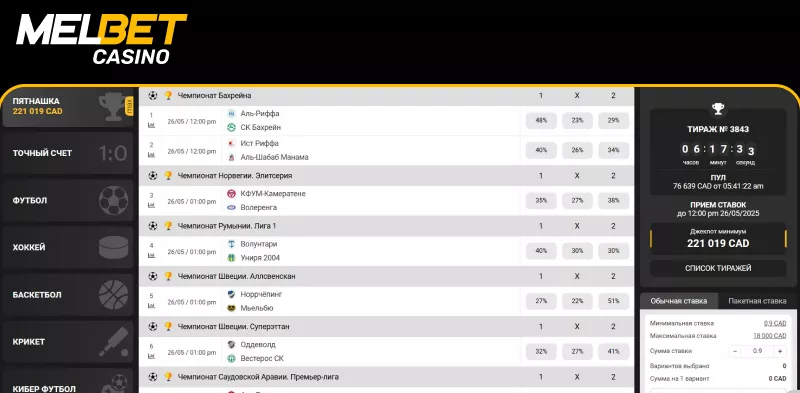Choose the Баскетбол basketball category

(68, 295)
